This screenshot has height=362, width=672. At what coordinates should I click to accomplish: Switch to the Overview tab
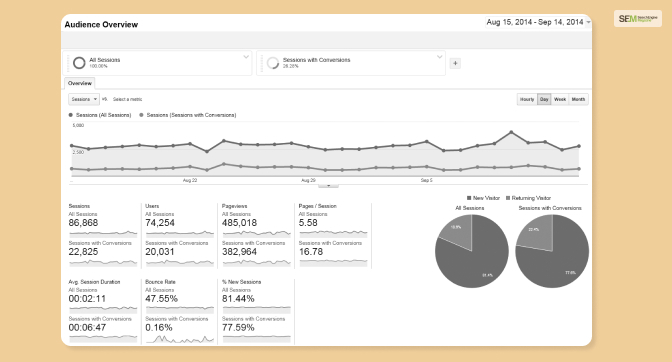pyautogui.click(x=80, y=83)
